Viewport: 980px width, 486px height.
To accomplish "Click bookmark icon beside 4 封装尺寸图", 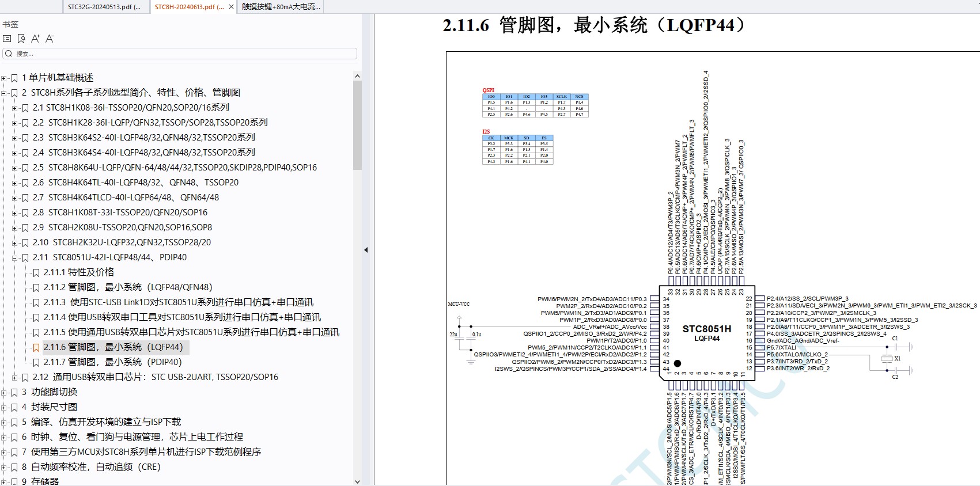I will 14,407.
